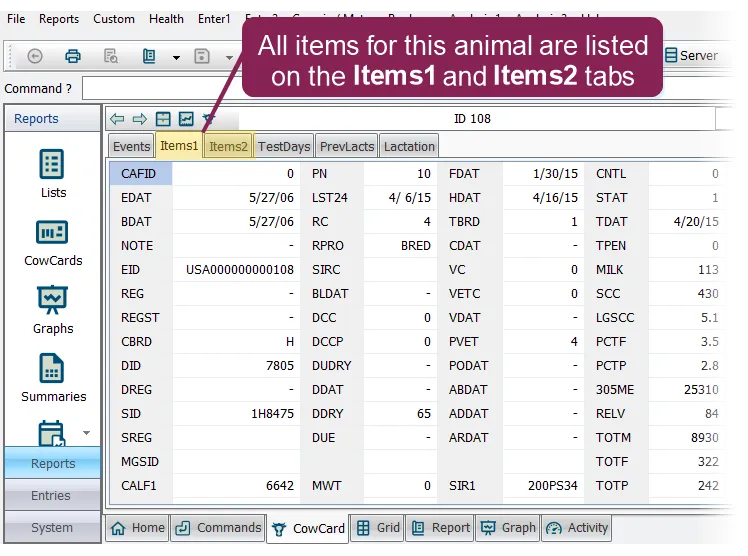Click the save disk toolbar icon
The width and height of the screenshot is (748, 556).
[x=202, y=56]
